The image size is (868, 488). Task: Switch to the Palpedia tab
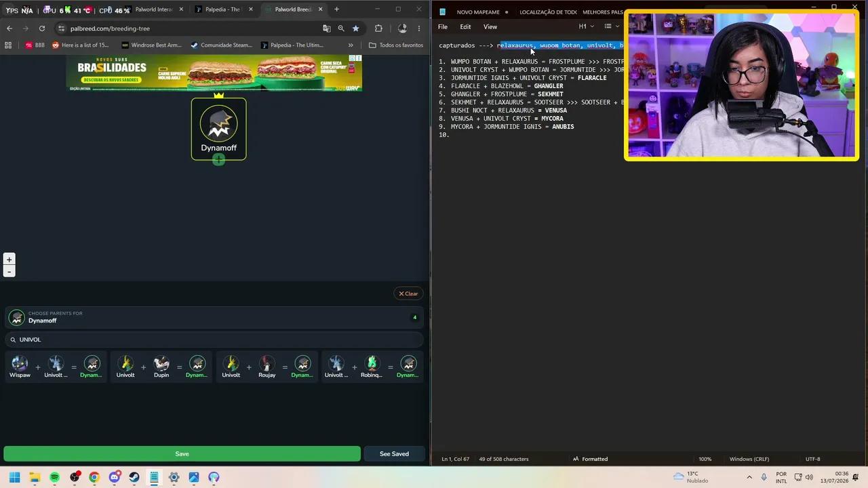[222, 9]
